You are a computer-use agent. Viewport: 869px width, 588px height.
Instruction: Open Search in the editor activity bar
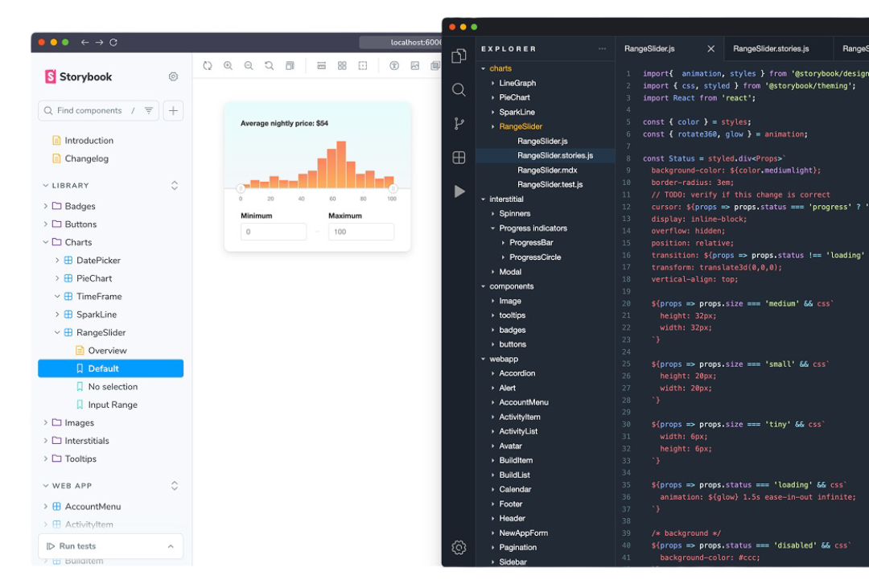pyautogui.click(x=459, y=90)
